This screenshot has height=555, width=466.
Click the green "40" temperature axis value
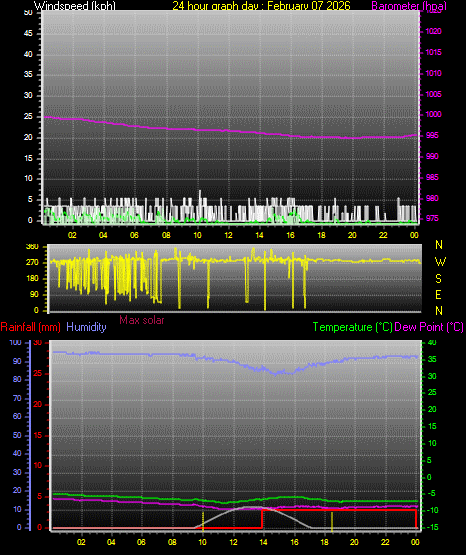pyautogui.click(x=432, y=343)
